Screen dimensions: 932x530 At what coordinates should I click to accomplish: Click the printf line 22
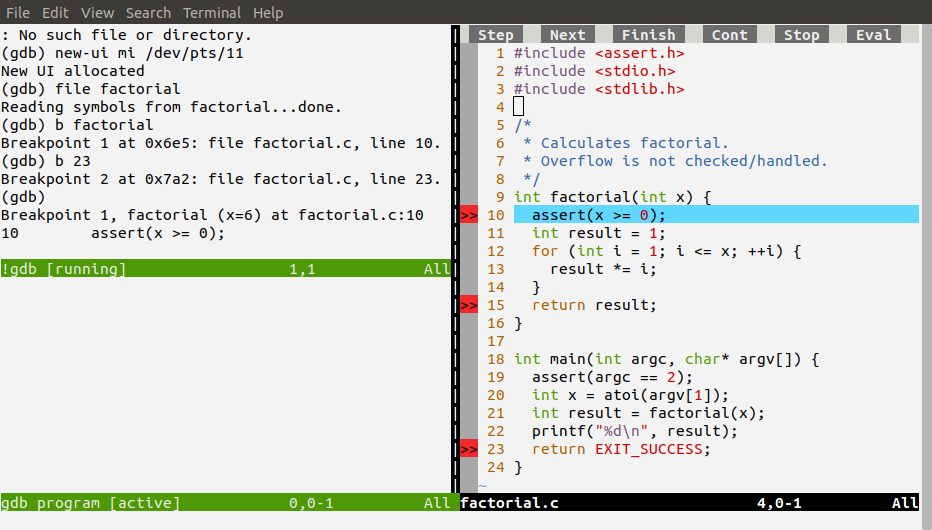pos(635,431)
